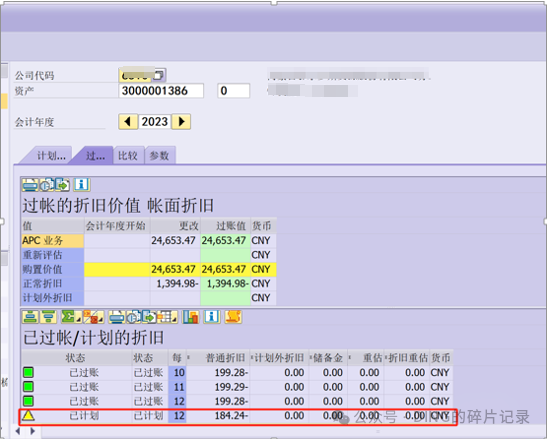The image size is (548, 439).
Task: Open Views icon in upper table toolbar
Action: 46,185
